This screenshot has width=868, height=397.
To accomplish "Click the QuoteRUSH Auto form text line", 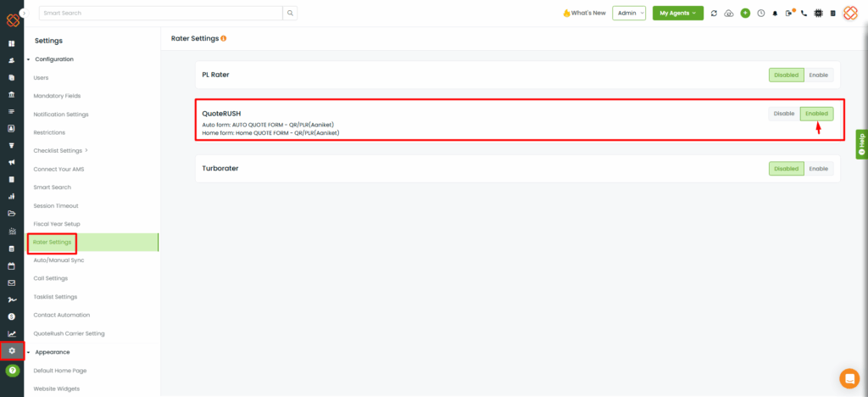I will pos(268,125).
